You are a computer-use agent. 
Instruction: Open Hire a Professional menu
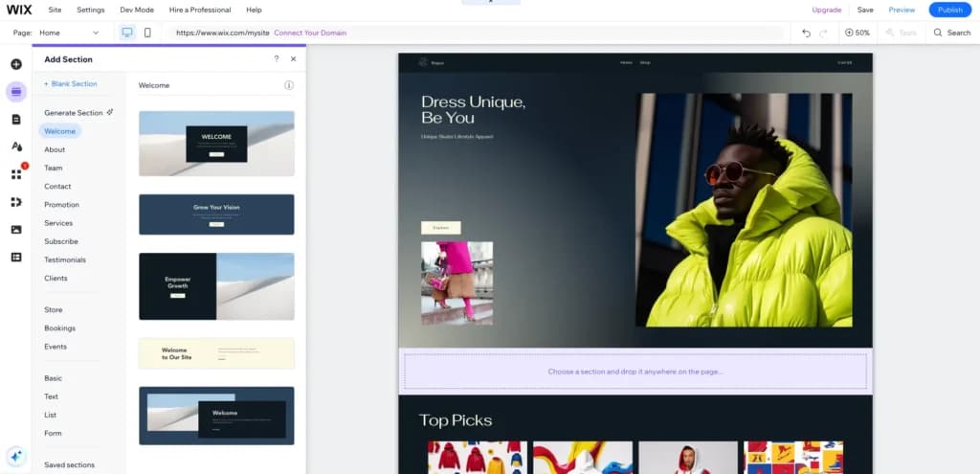[200, 10]
